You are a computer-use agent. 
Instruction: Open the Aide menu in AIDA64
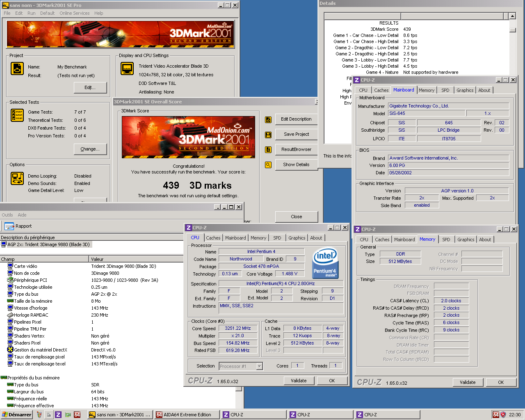tap(22, 215)
